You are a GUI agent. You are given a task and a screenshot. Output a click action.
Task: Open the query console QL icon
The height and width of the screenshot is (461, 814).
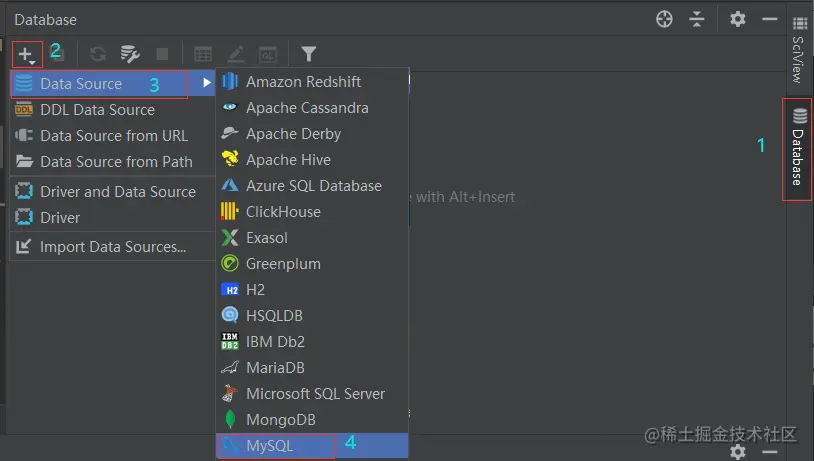[268, 55]
